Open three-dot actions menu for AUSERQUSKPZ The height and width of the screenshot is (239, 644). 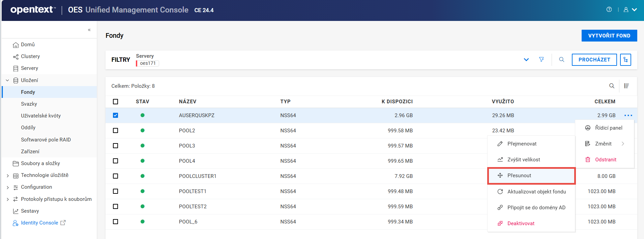(628, 115)
